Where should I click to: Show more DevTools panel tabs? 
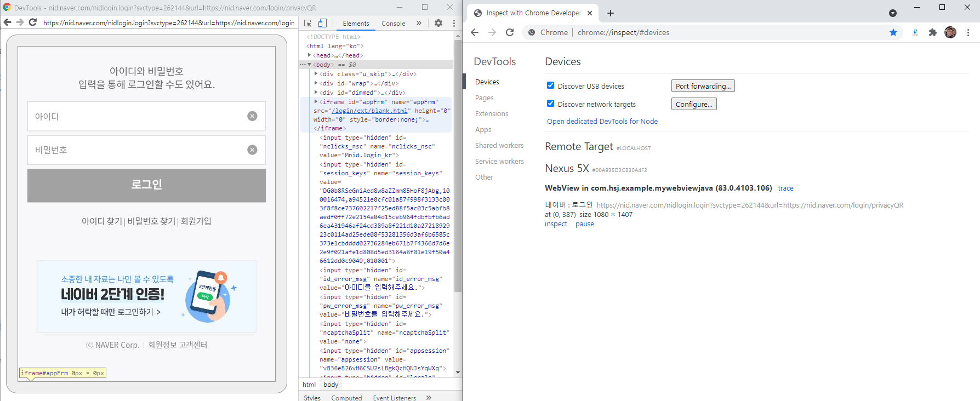click(x=419, y=23)
